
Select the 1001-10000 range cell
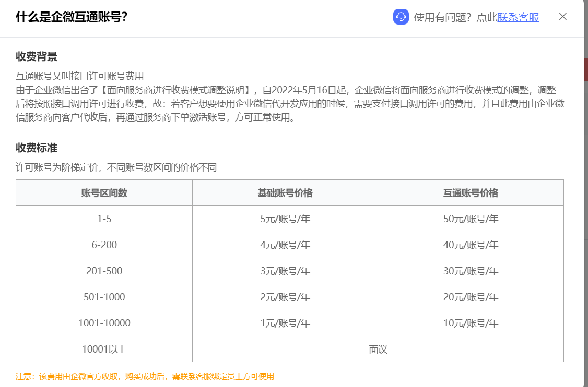pyautogui.click(x=104, y=323)
